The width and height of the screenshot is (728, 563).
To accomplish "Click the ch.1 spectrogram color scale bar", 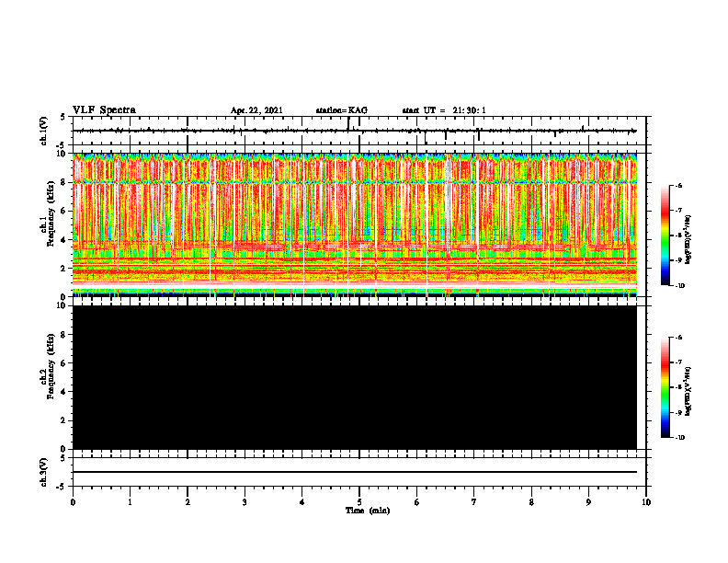I will (x=665, y=236).
